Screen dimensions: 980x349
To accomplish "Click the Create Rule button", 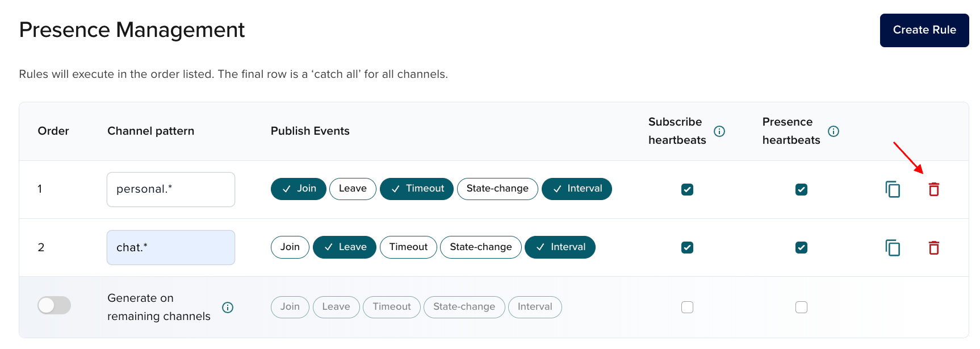I will 924,30.
